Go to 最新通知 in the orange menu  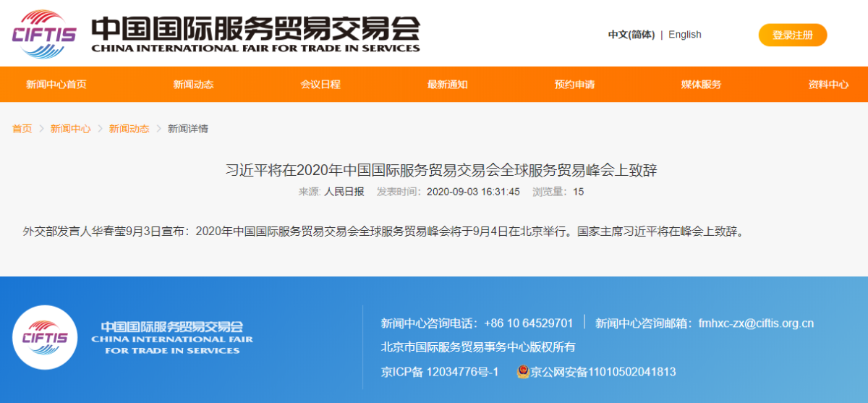tap(447, 85)
